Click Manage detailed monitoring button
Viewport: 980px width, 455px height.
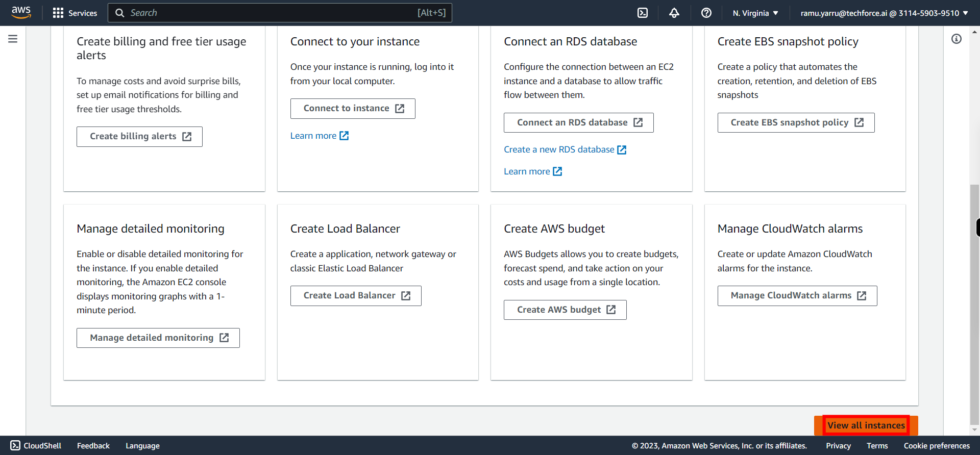click(x=158, y=338)
